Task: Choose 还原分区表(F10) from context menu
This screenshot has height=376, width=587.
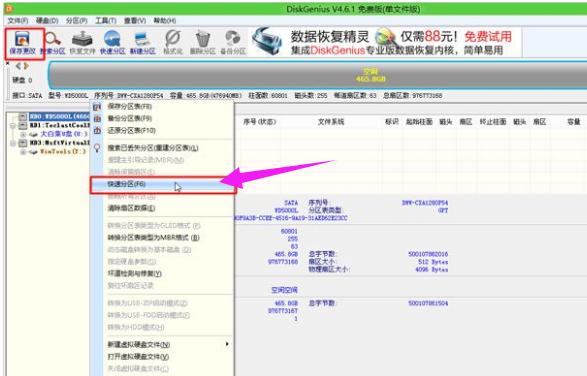Action: [x=131, y=131]
